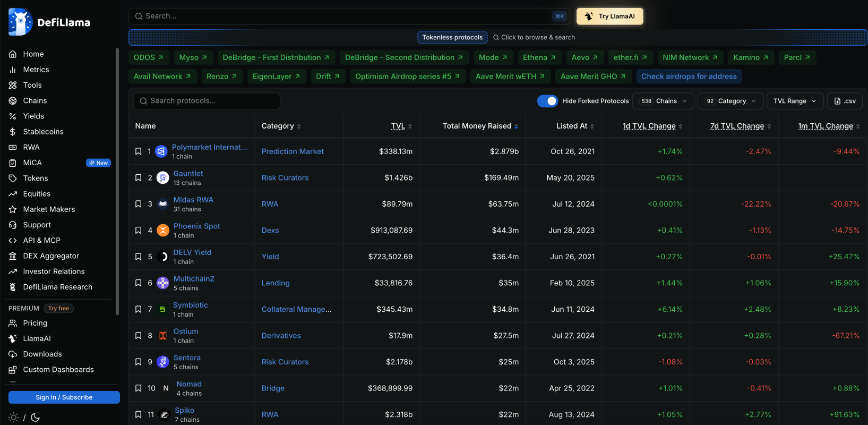
Task: Toggle Hide Forked Protocols switch
Action: (x=547, y=101)
